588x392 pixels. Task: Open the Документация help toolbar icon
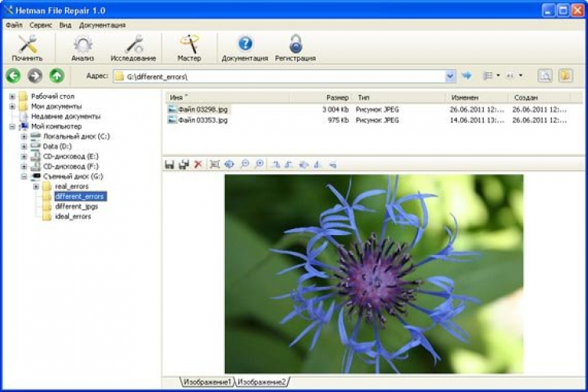[245, 44]
